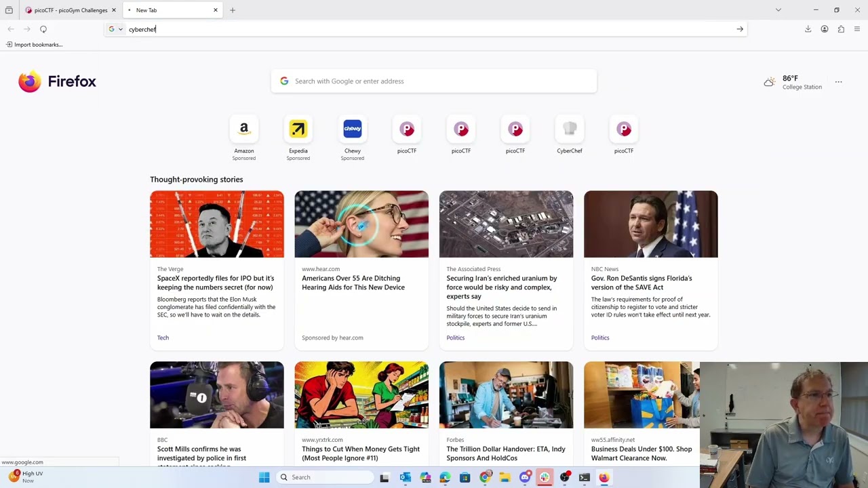
Task: Open the SpaceX IPO story thumbnail
Action: tap(217, 224)
